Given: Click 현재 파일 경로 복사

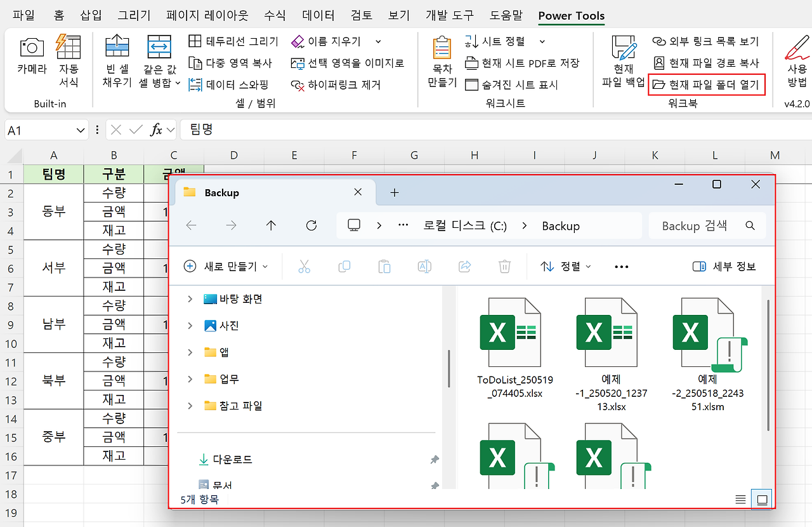Looking at the screenshot, I should click(x=706, y=63).
